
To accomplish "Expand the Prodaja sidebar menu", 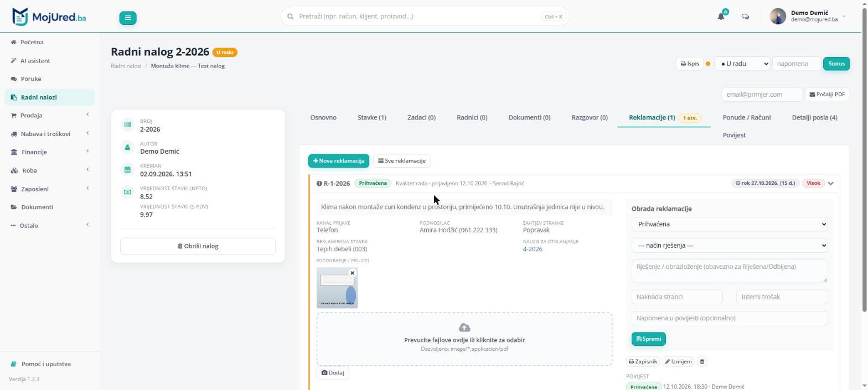I will 50,115.
